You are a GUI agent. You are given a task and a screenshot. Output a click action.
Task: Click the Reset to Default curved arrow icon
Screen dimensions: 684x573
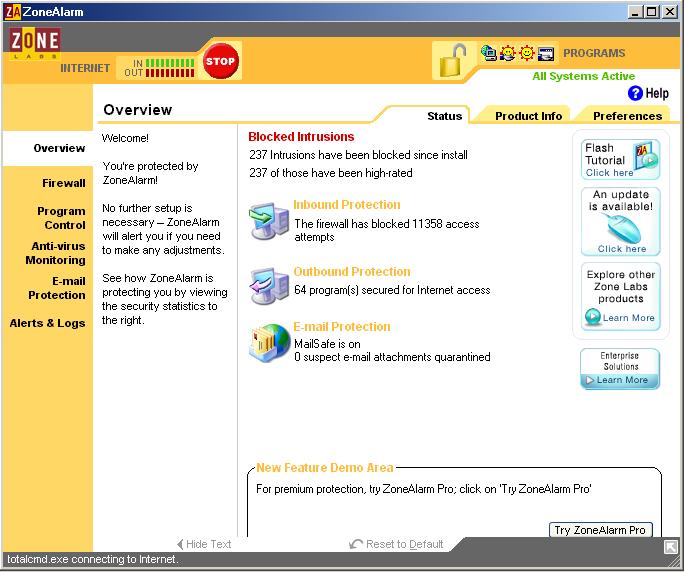click(x=356, y=544)
